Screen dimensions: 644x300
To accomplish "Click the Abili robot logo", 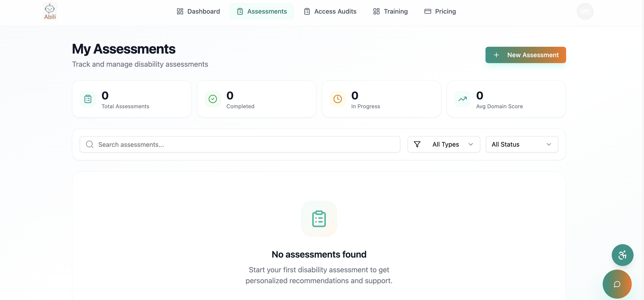I will point(50,12).
